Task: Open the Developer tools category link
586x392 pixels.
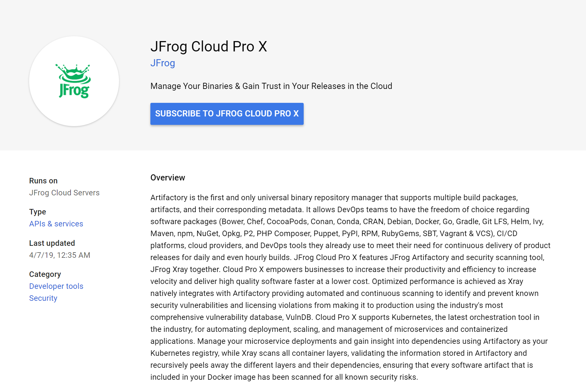Action: point(56,286)
